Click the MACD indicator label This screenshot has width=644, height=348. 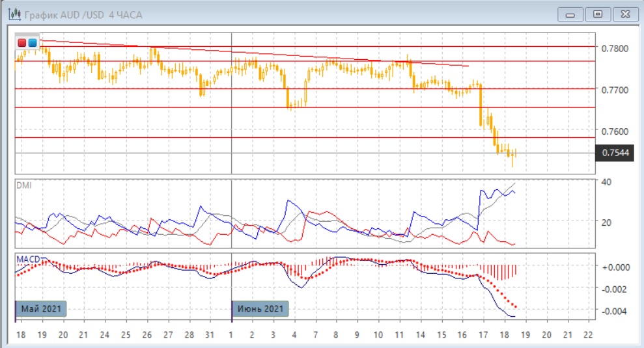tap(27, 259)
